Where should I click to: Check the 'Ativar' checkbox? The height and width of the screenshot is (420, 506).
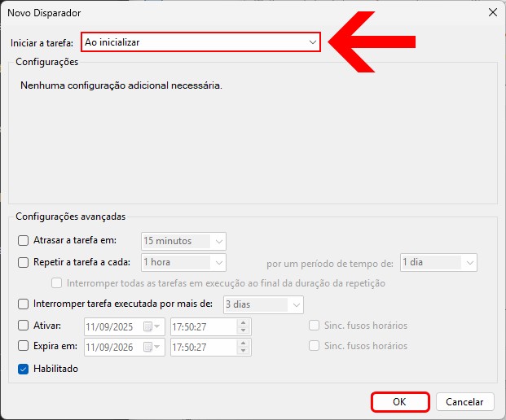coord(23,326)
